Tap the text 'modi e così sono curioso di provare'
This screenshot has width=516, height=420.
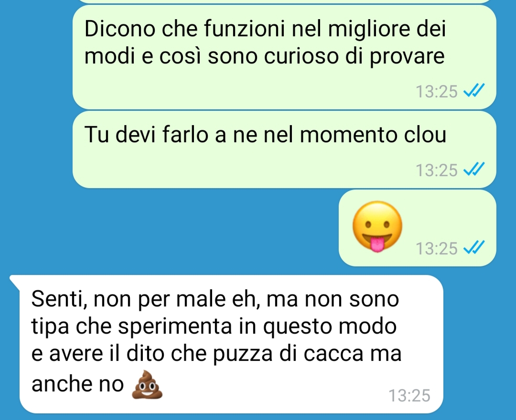pos(265,56)
